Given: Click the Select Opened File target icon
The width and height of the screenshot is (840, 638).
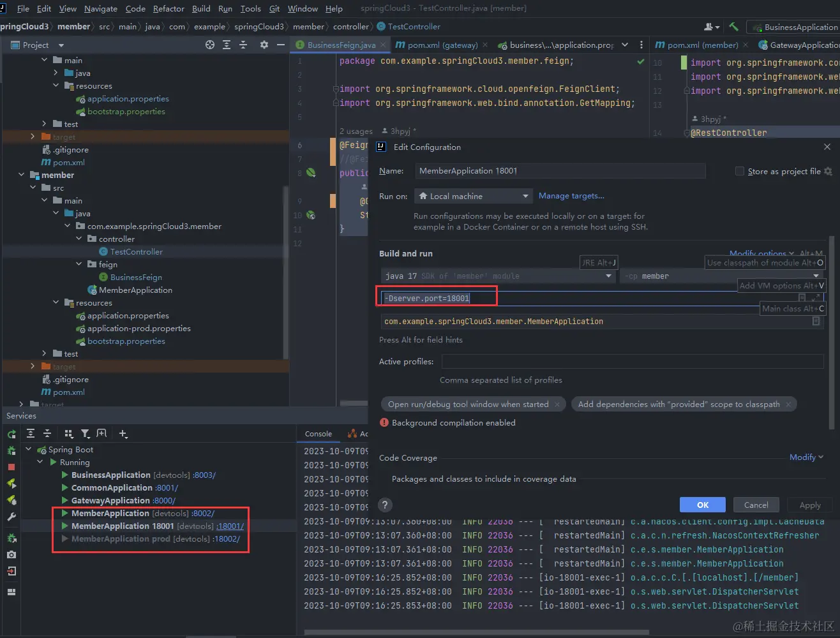Looking at the screenshot, I should pos(210,45).
